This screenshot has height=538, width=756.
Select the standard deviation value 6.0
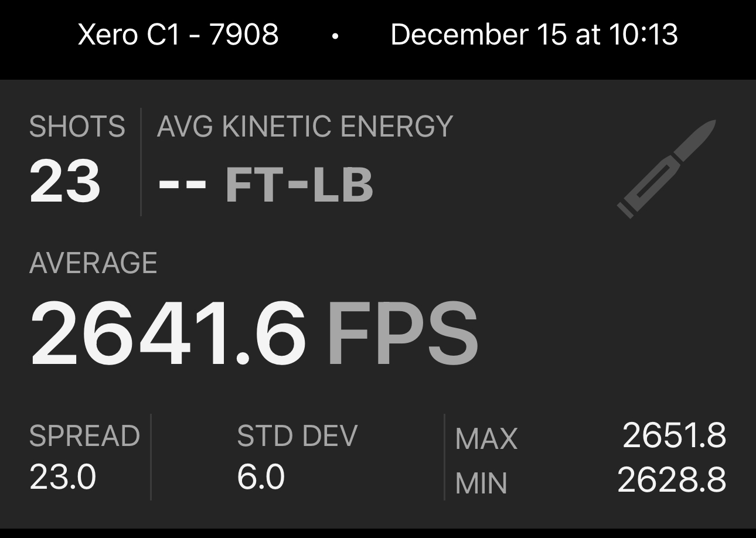[261, 477]
